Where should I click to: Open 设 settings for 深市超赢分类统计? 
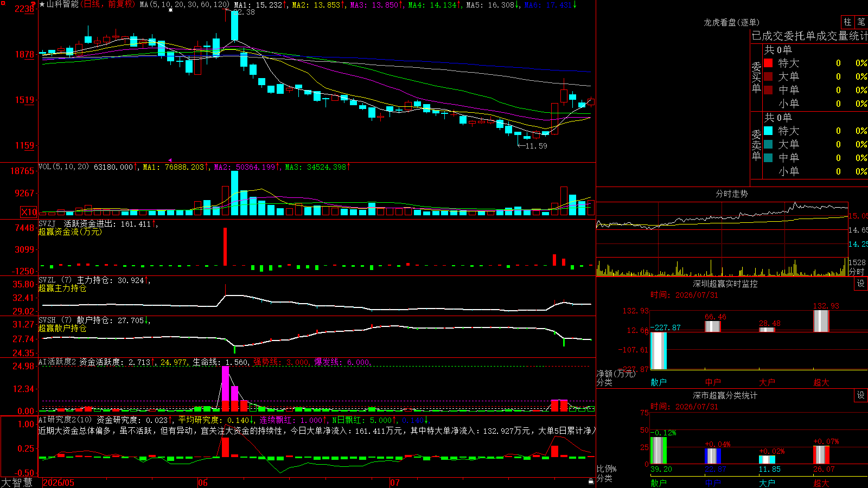(x=861, y=395)
